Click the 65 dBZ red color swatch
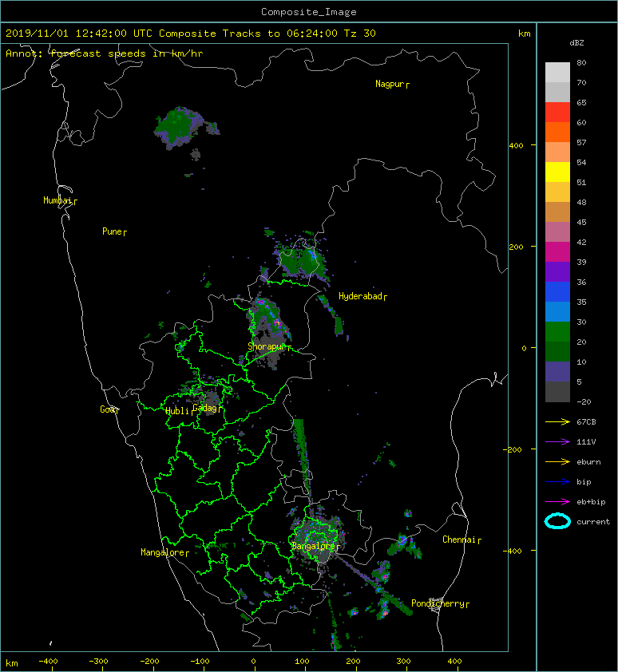 point(557,113)
